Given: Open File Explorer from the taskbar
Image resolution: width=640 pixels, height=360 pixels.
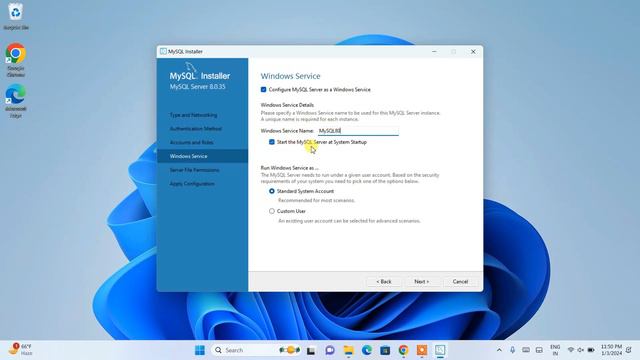Looking at the screenshot, I should 348,350.
